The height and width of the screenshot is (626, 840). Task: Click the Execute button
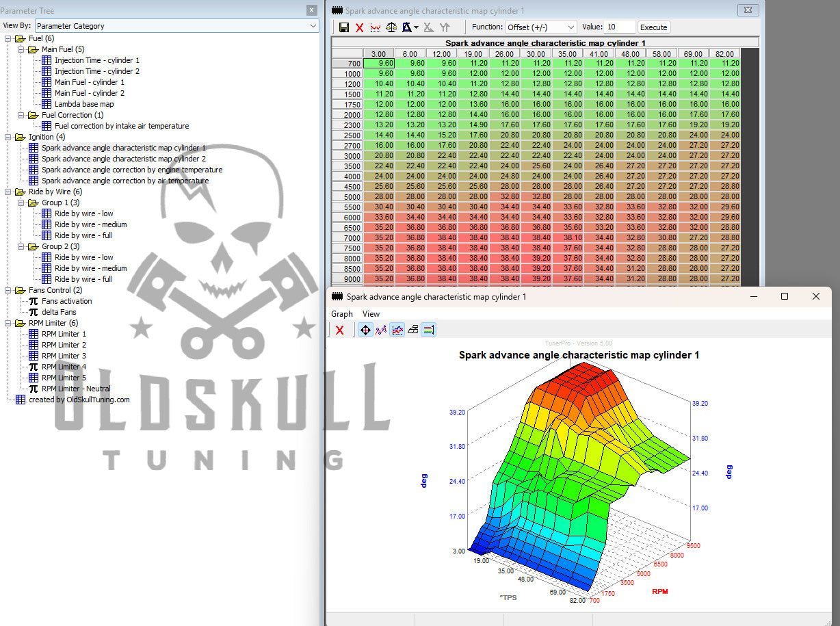pos(653,27)
